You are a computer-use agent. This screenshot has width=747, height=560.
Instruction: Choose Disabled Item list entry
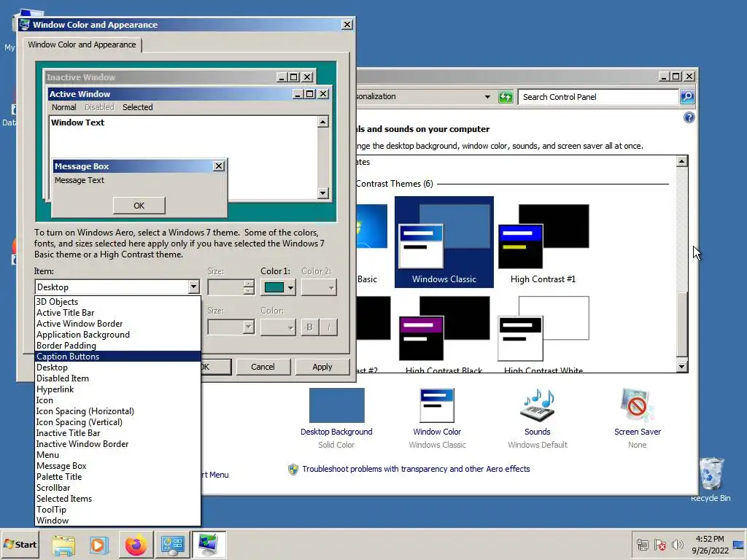pyautogui.click(x=117, y=378)
